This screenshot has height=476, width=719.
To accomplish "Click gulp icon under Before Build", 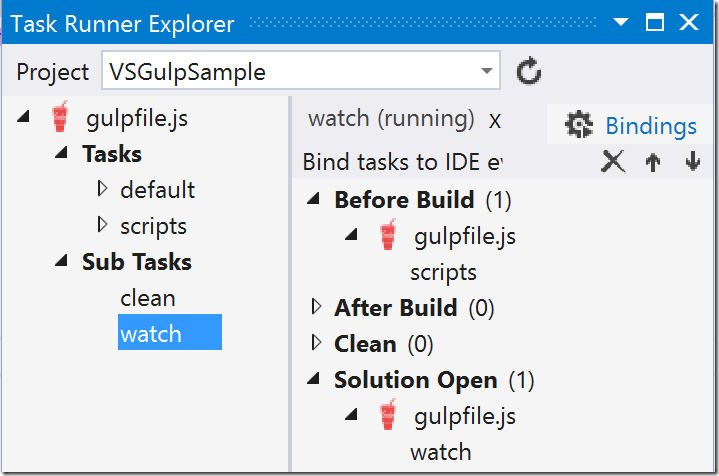I will coord(388,235).
